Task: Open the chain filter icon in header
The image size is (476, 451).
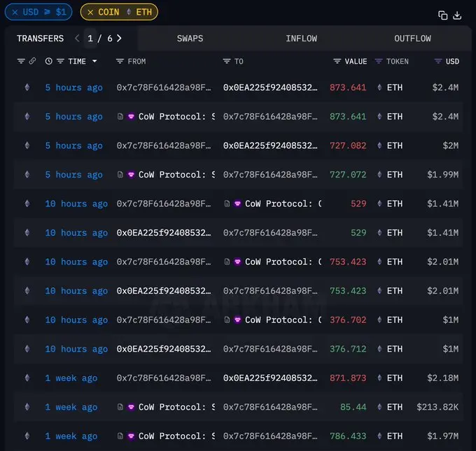Action: [21, 62]
